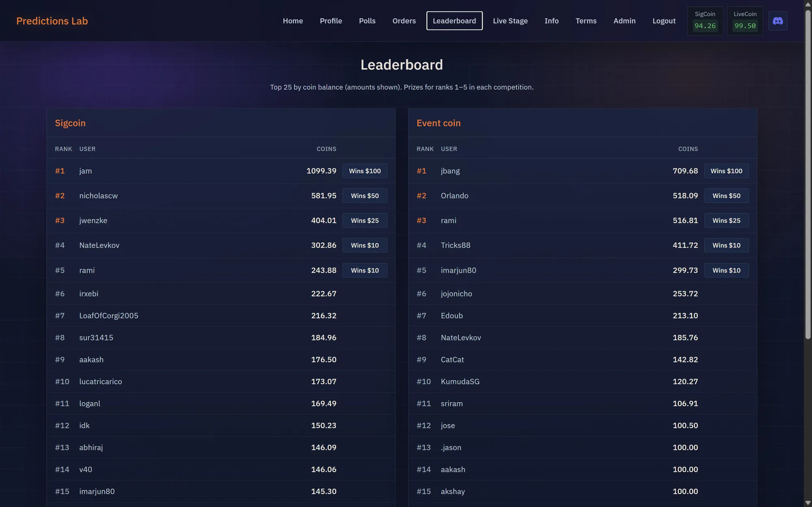Open the Discord icon link
The image size is (812, 507).
tap(777, 21)
